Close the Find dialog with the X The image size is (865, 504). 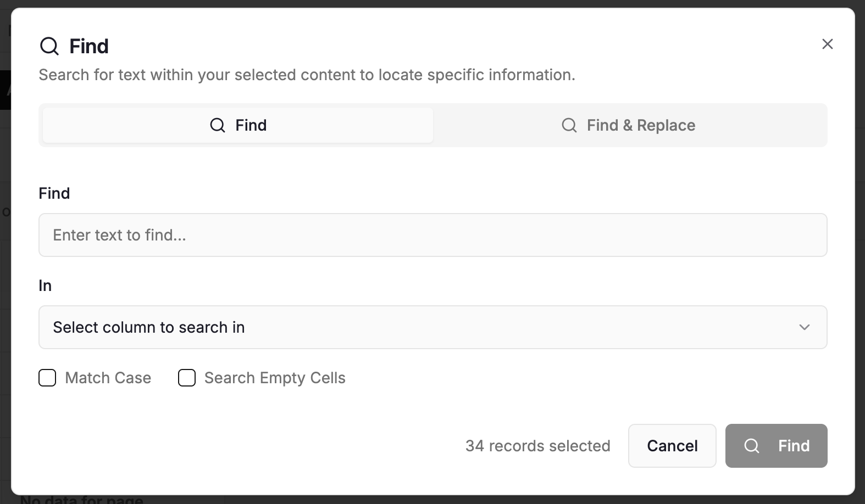827,44
